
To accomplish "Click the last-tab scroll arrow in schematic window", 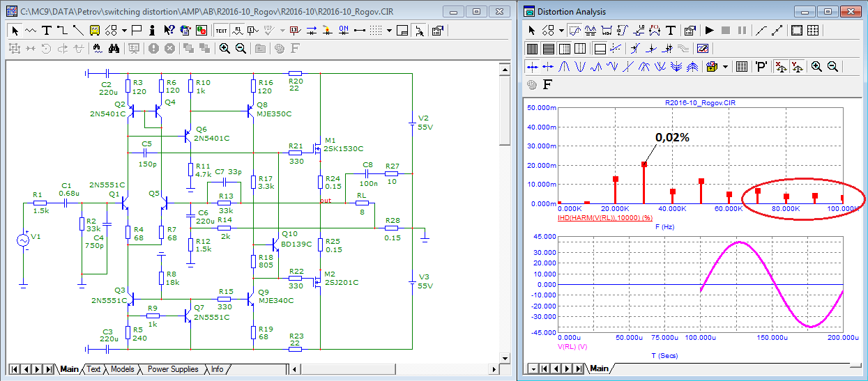I will (49, 369).
